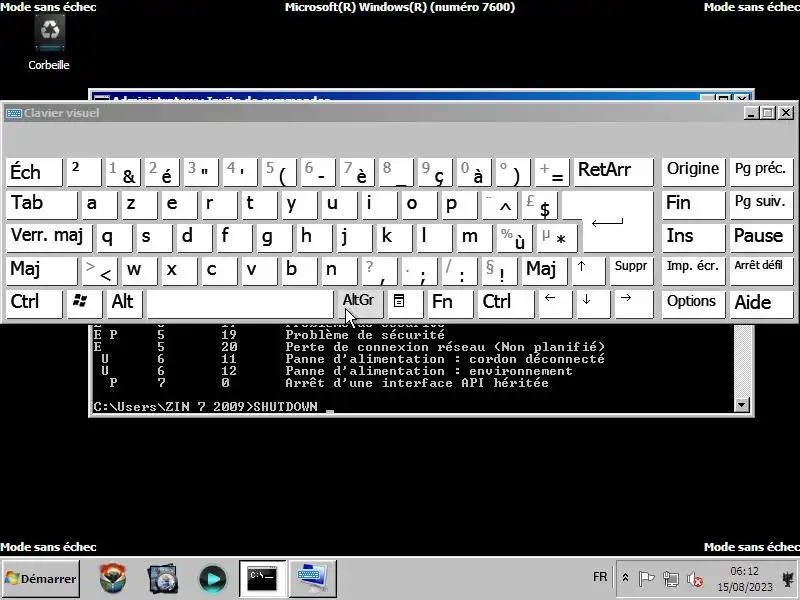Click the equals plus key
800x600 pixels.
coord(552,171)
